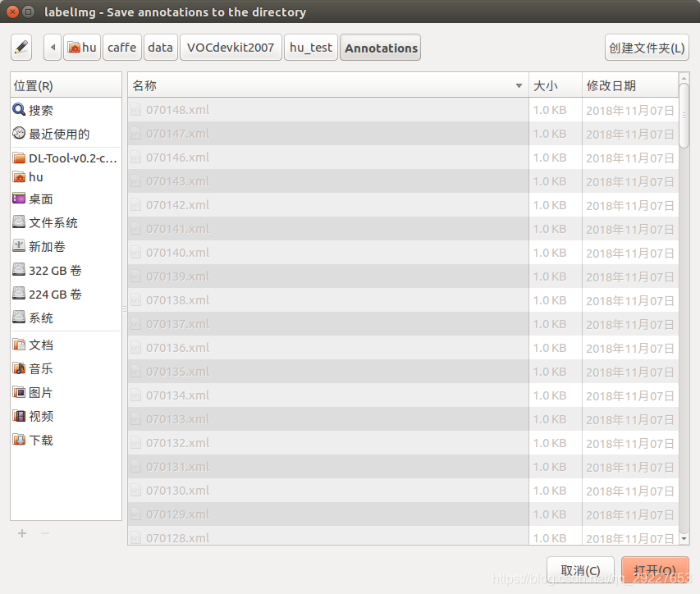
Task: Go to the caffe breadcrumb folder
Action: pos(122,48)
